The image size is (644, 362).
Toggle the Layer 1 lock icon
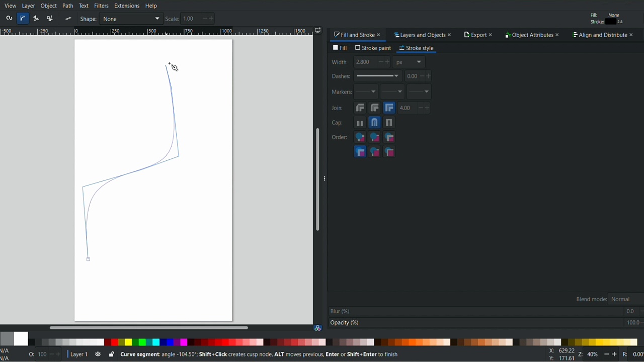point(111,354)
